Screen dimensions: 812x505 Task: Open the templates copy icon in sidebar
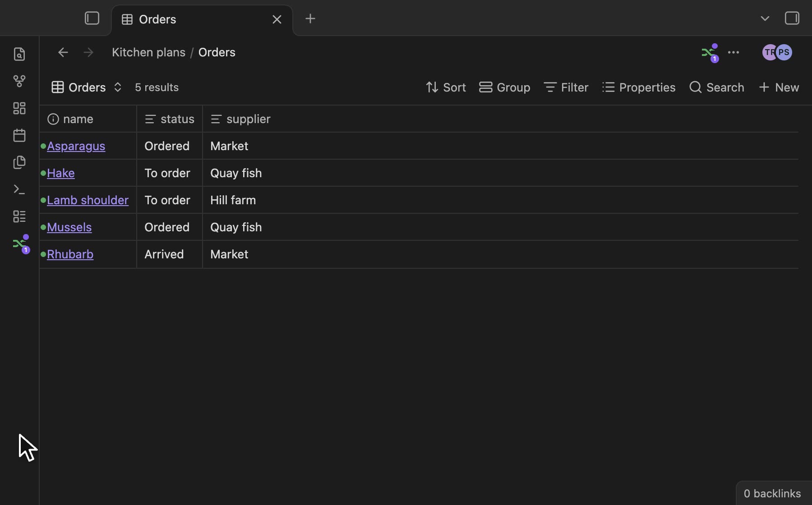[19, 162]
